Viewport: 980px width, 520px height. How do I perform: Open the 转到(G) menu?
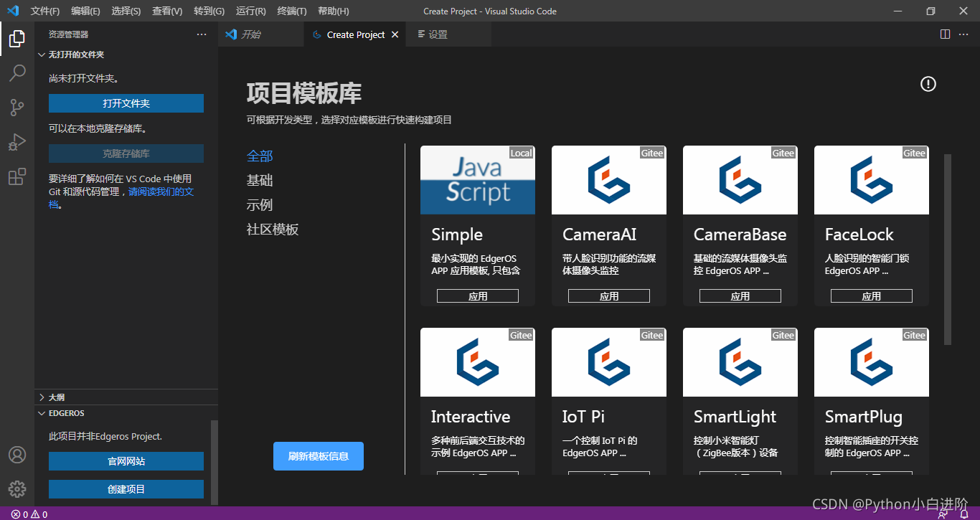[x=209, y=11]
